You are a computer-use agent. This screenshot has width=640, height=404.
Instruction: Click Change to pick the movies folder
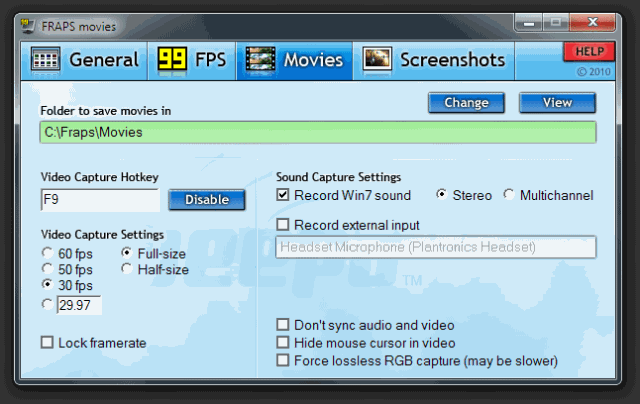pos(466,102)
